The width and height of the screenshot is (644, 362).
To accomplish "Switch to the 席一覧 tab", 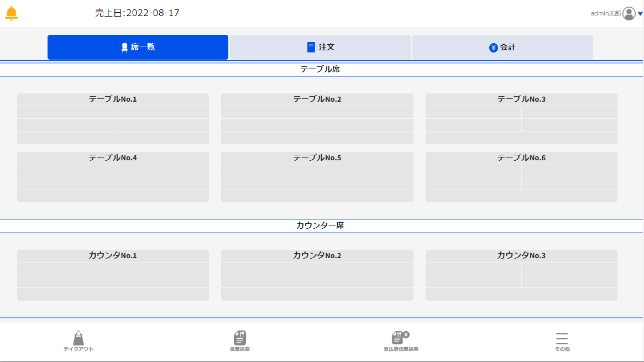I will click(138, 48).
